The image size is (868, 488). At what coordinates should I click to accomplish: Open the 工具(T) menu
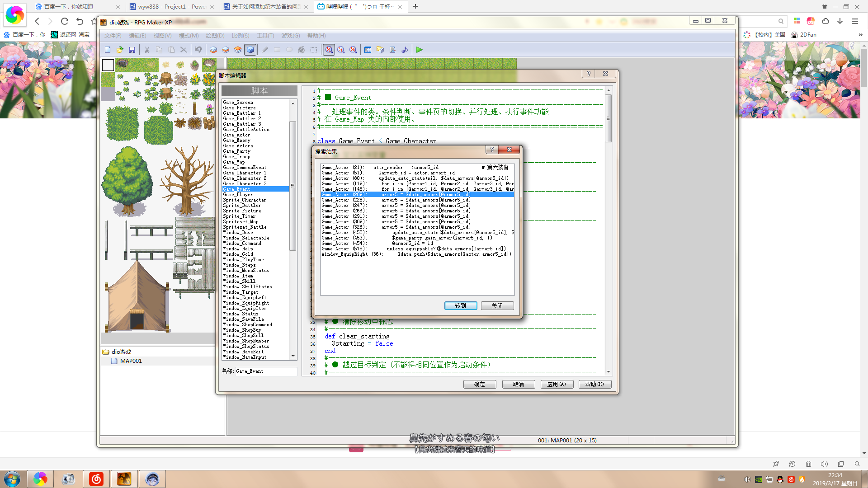(265, 36)
